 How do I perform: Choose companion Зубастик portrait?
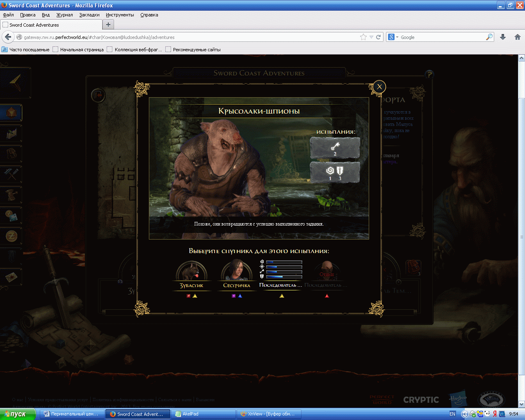tap(192, 270)
